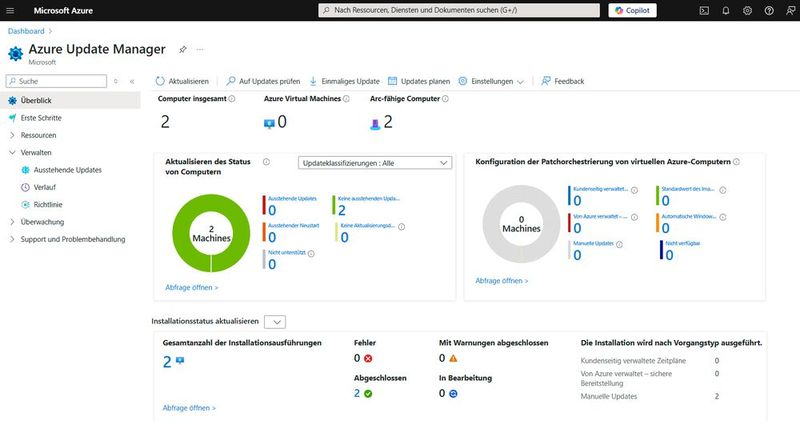The width and height of the screenshot is (800, 421).
Task: Expand Support und Problembehandlung section
Action: (12, 239)
